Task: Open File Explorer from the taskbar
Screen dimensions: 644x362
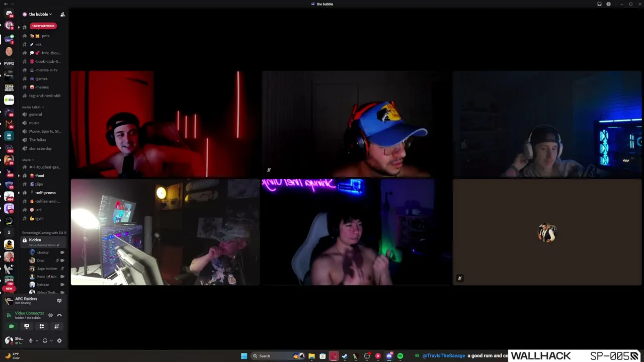Action: pyautogui.click(x=311, y=356)
